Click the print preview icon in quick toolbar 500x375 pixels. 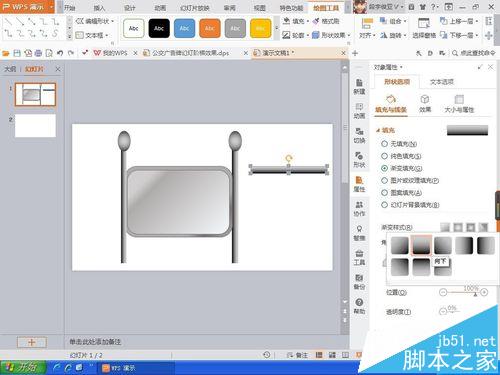point(49,53)
